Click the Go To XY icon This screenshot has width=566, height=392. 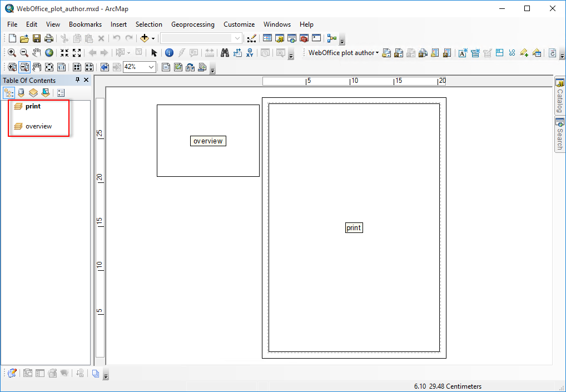click(x=250, y=53)
